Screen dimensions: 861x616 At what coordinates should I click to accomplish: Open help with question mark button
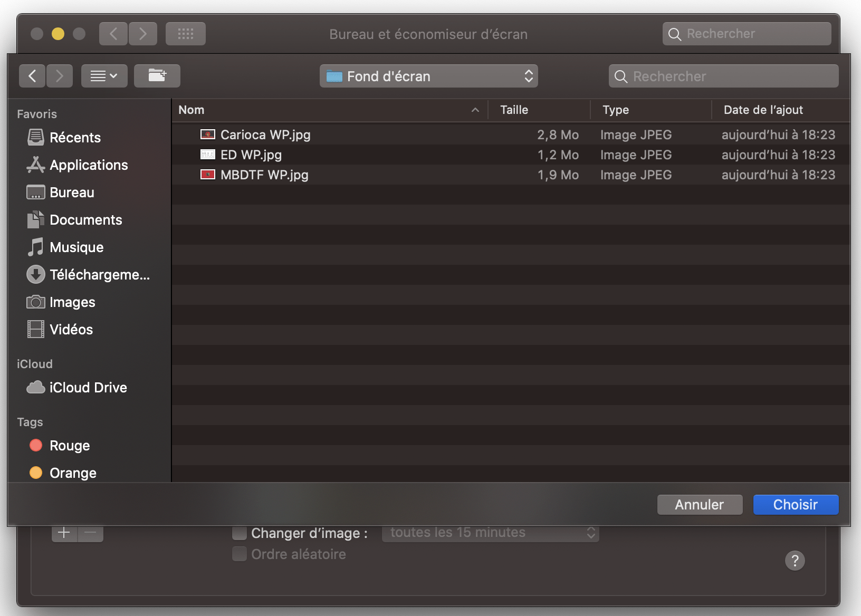pos(795,561)
